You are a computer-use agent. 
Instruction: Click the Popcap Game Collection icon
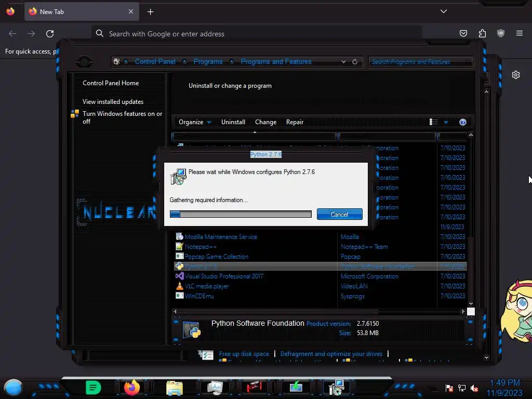179,256
